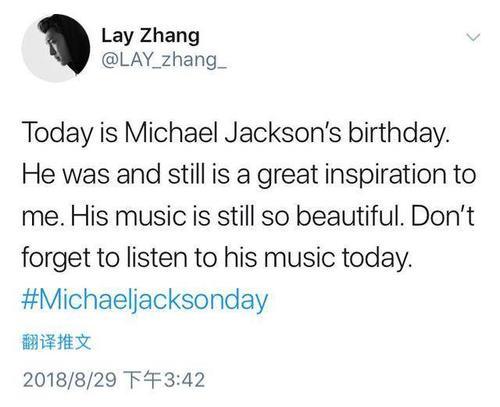Click the words "Don't" ending the third line

[x=442, y=216]
